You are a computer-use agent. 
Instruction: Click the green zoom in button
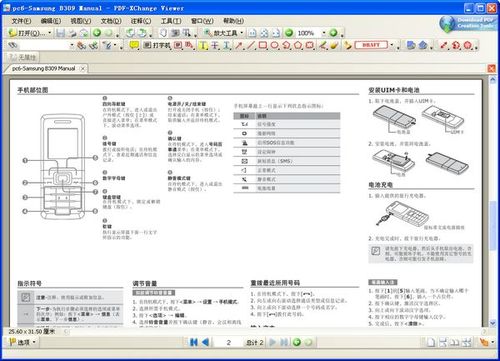(x=333, y=33)
